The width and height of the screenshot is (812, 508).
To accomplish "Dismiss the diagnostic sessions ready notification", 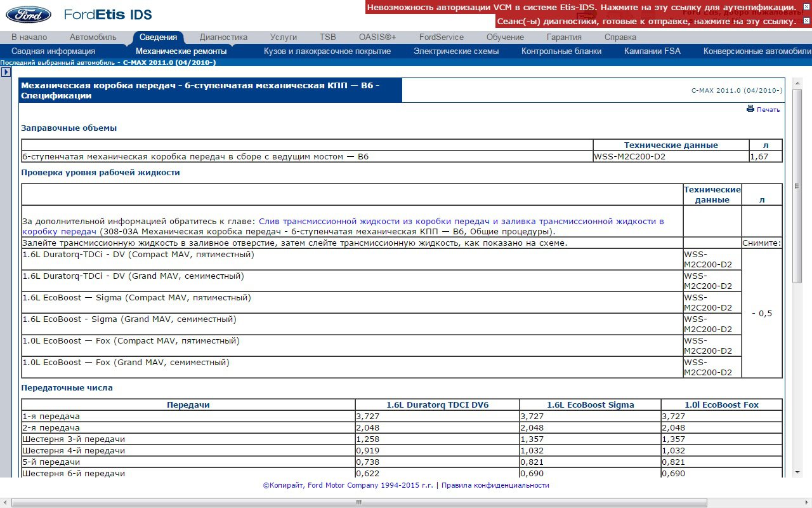I will coord(807,21).
